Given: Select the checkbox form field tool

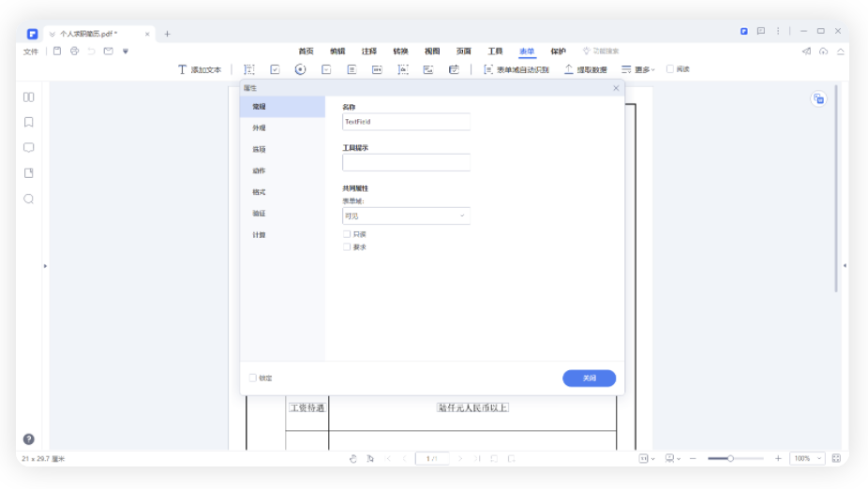Looking at the screenshot, I should point(276,69).
